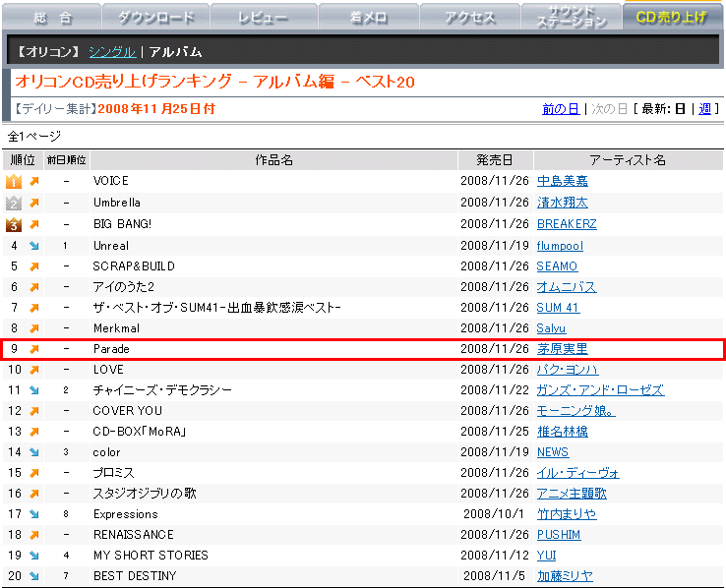Open artist link 茅原実里

[x=562, y=349]
